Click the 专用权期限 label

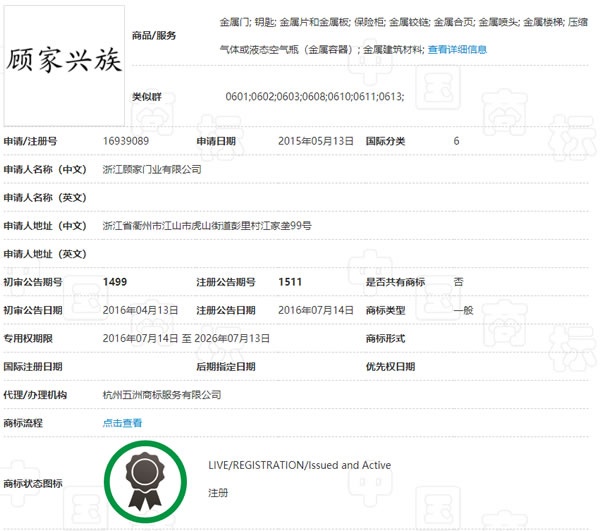[x=28, y=338]
